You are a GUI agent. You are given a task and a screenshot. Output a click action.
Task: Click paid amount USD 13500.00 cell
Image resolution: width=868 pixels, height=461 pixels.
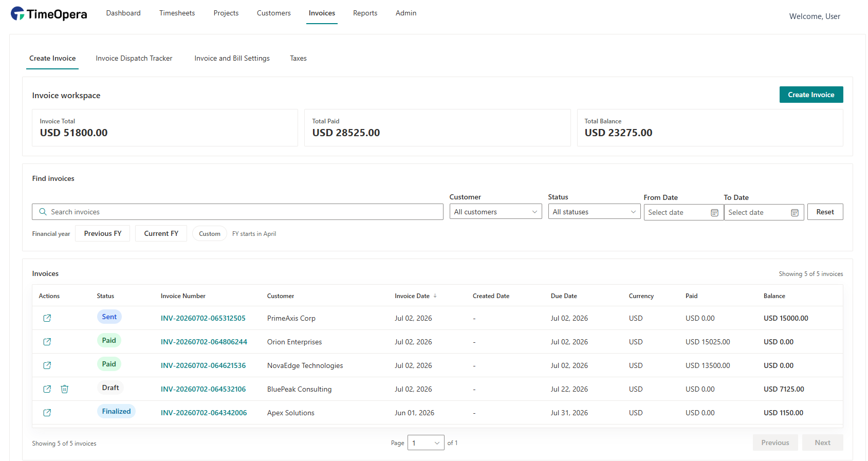pos(708,365)
